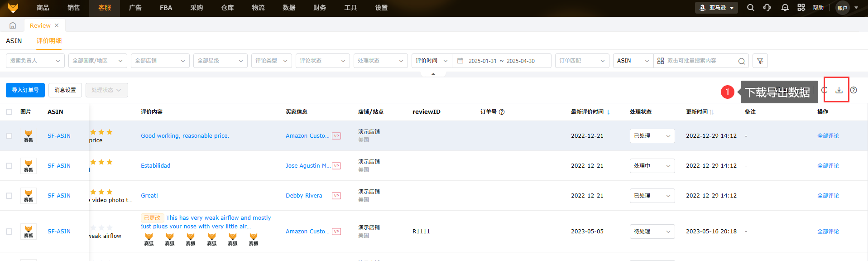This screenshot has height=261, width=868.
Task: Click the 消息设置 button
Action: pyautogui.click(x=65, y=90)
